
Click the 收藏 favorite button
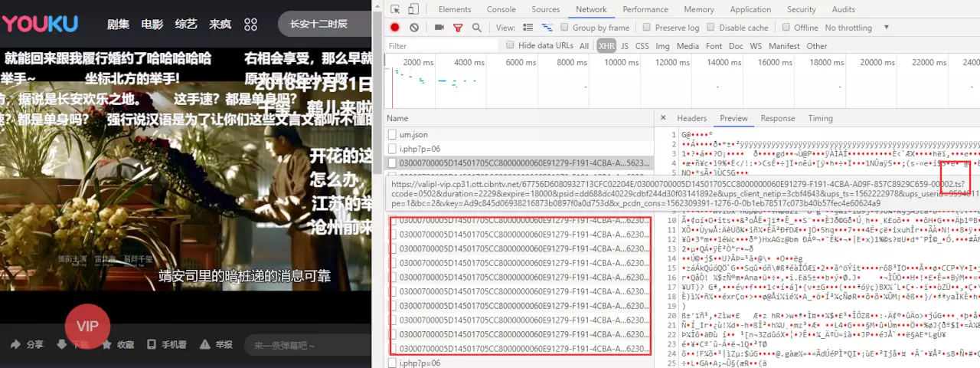click(x=118, y=345)
